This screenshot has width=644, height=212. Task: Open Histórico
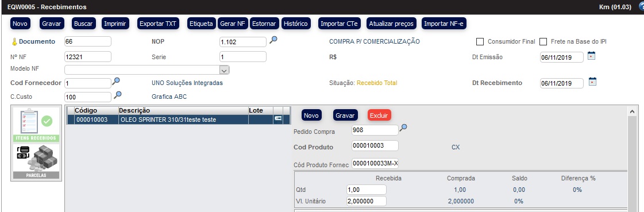pyautogui.click(x=296, y=24)
